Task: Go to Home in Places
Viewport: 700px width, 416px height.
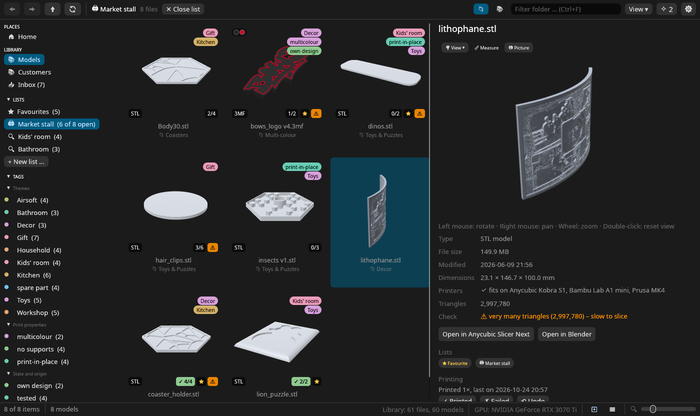Action: [x=22, y=37]
